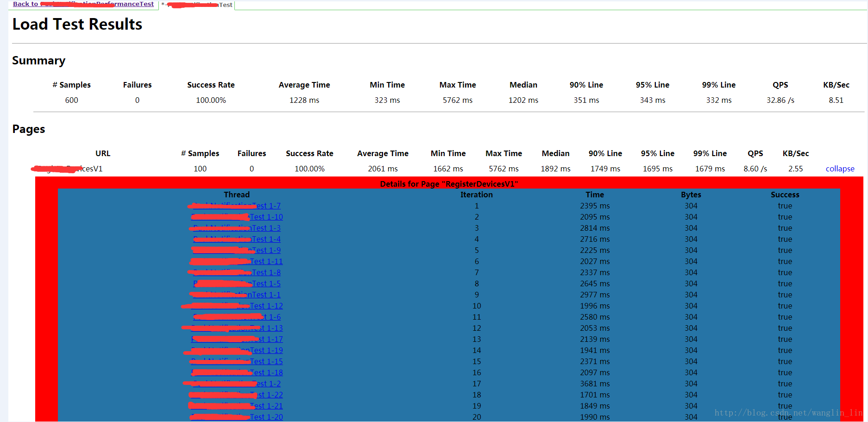Open thread link Test 1-5

point(237,283)
